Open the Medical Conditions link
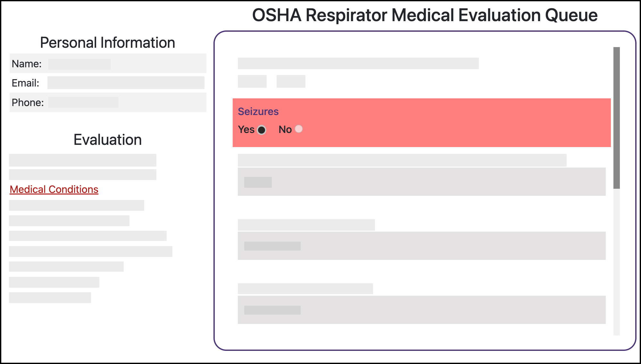 [54, 189]
